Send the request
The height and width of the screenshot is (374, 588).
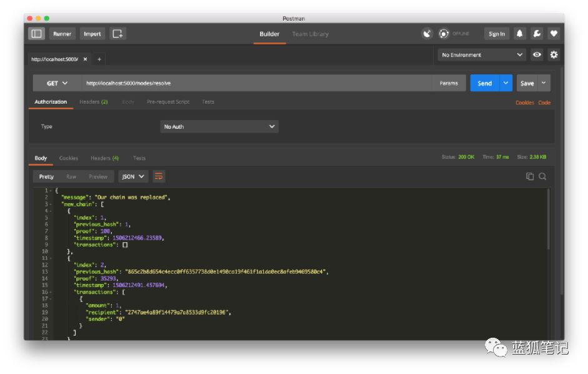click(485, 83)
